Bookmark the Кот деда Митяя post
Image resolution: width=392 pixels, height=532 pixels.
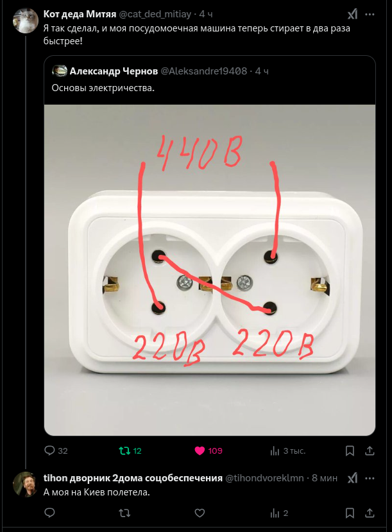click(350, 450)
